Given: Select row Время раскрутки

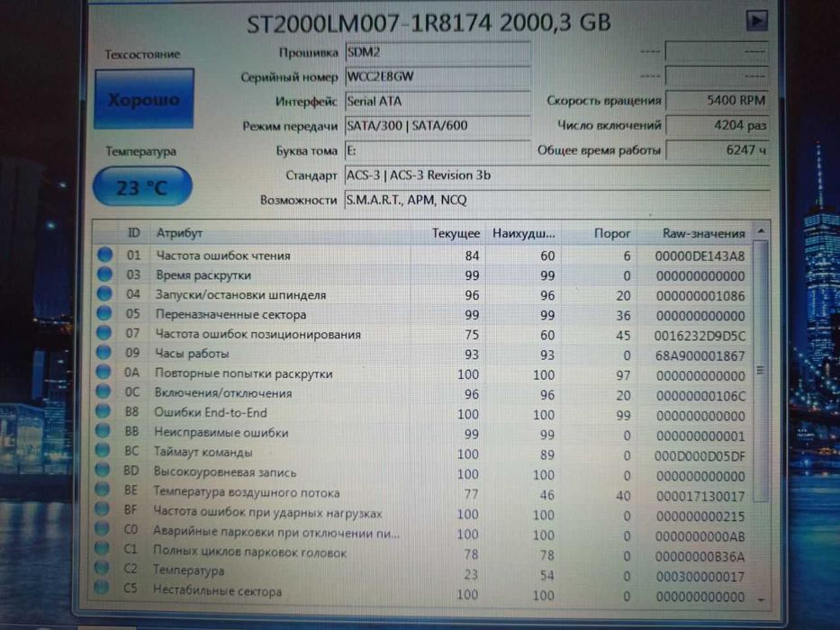Looking at the screenshot, I should coord(422,275).
